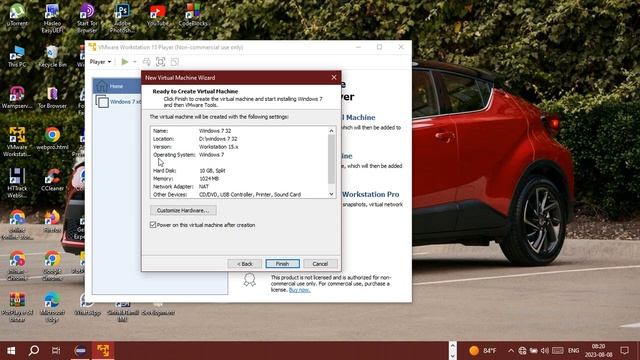Open the Windows Start menu
The image size is (640, 360).
[x=11, y=350]
